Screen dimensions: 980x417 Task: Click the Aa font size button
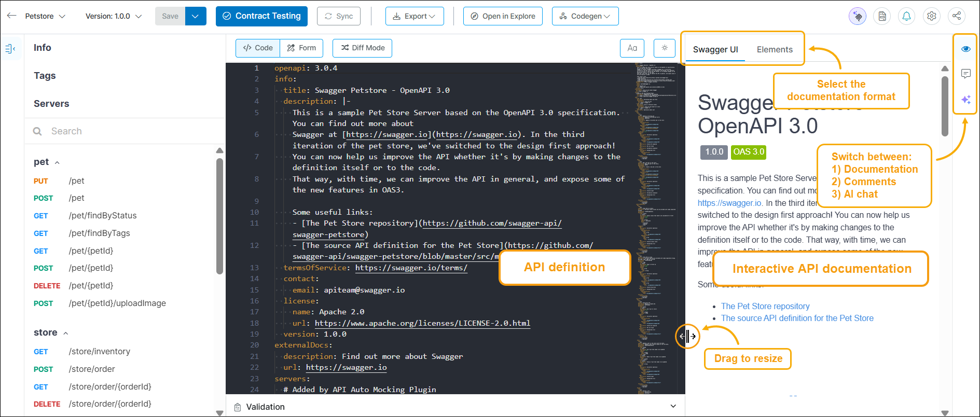pyautogui.click(x=632, y=48)
